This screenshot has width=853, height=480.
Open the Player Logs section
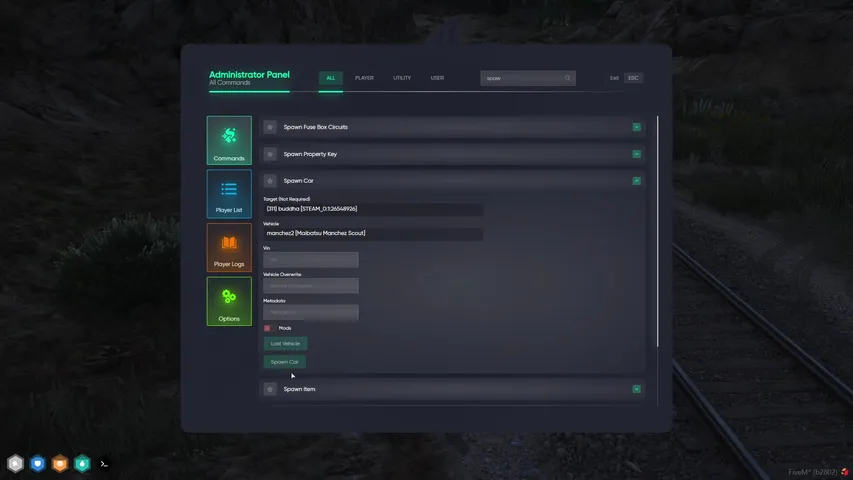point(229,248)
